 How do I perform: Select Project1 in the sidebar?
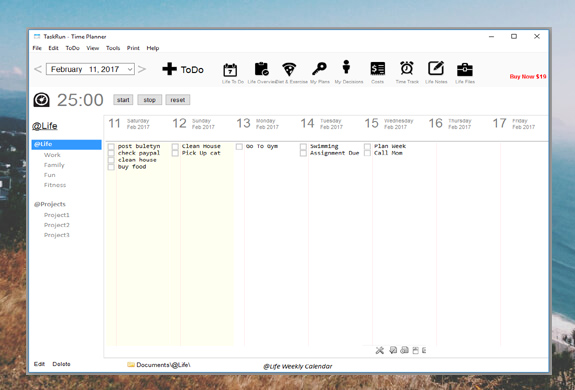pos(56,215)
